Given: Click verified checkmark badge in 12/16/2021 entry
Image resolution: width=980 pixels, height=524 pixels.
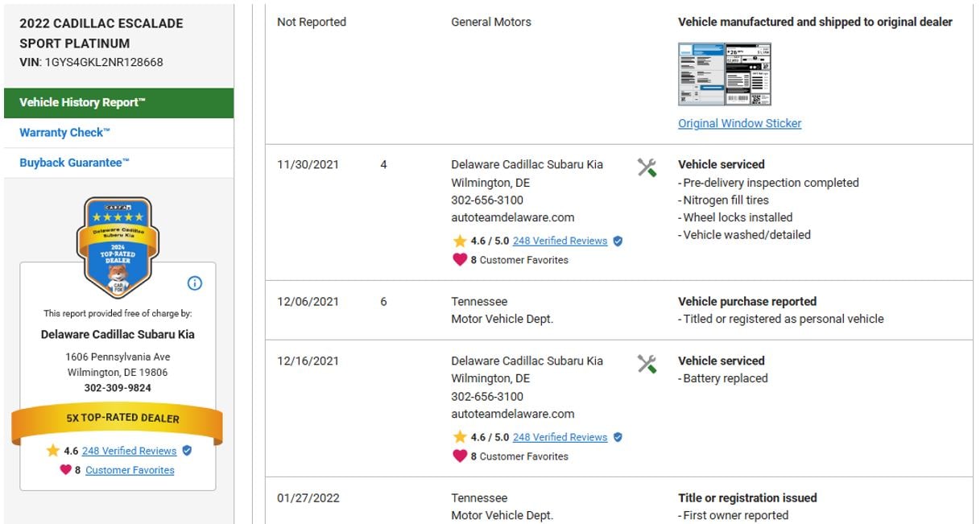Looking at the screenshot, I should point(618,437).
